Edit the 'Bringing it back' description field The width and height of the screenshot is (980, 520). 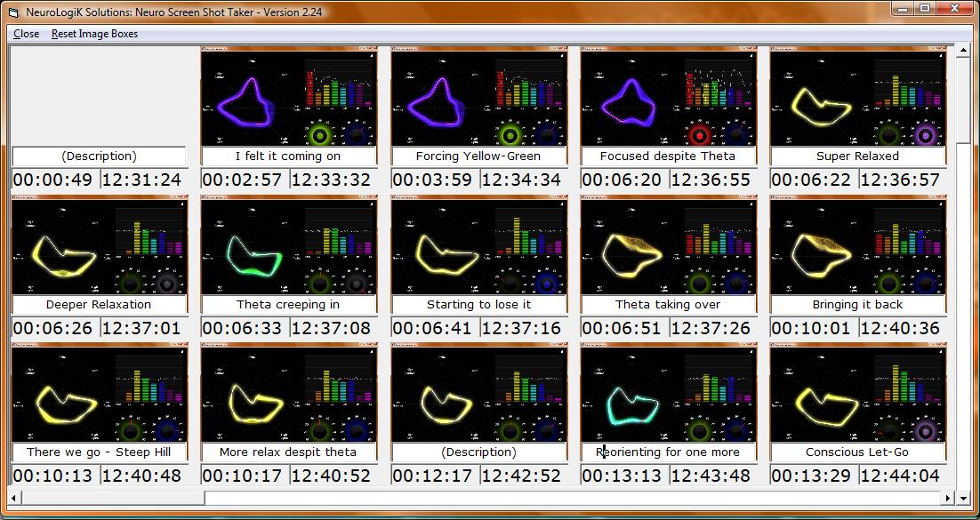(857, 304)
